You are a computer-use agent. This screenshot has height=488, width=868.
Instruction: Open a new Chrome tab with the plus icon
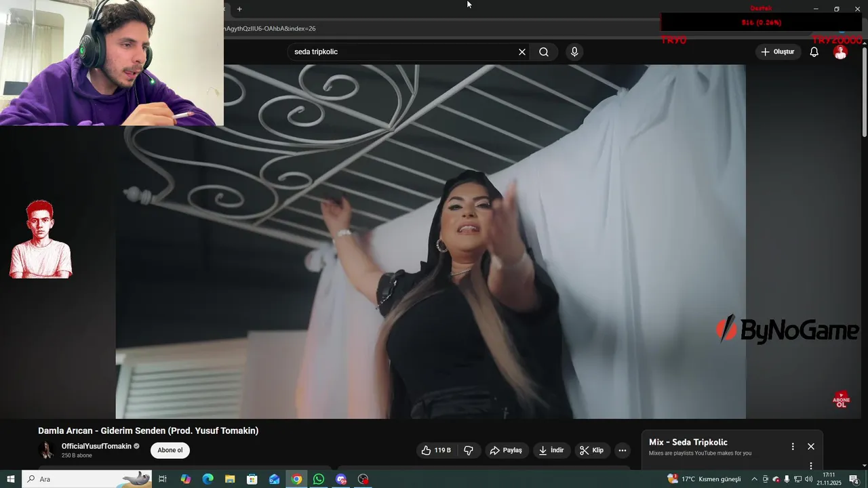pos(239,9)
